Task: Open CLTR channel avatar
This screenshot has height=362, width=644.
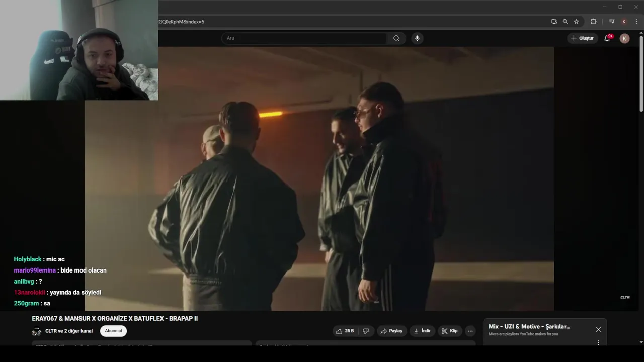Action: tap(36, 331)
